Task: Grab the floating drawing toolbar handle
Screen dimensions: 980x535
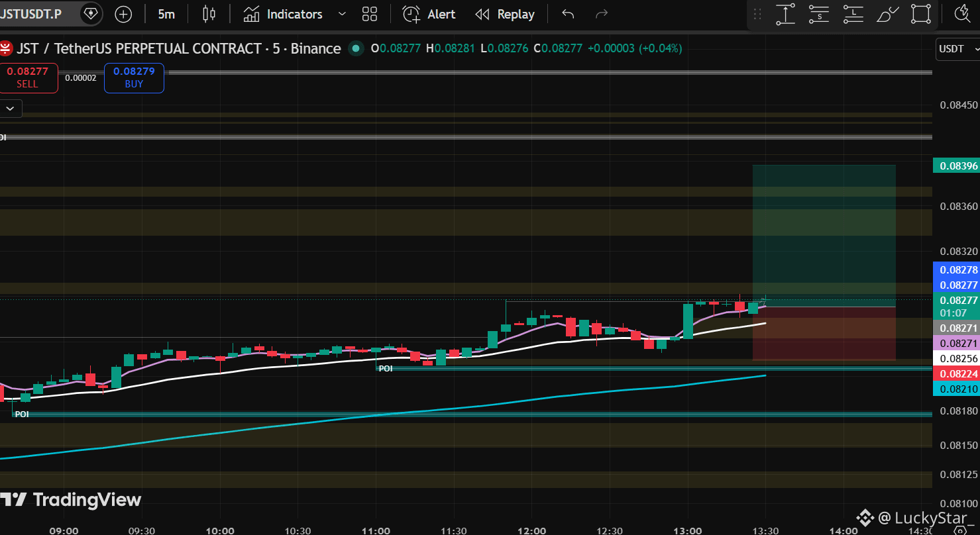Action: pos(758,14)
